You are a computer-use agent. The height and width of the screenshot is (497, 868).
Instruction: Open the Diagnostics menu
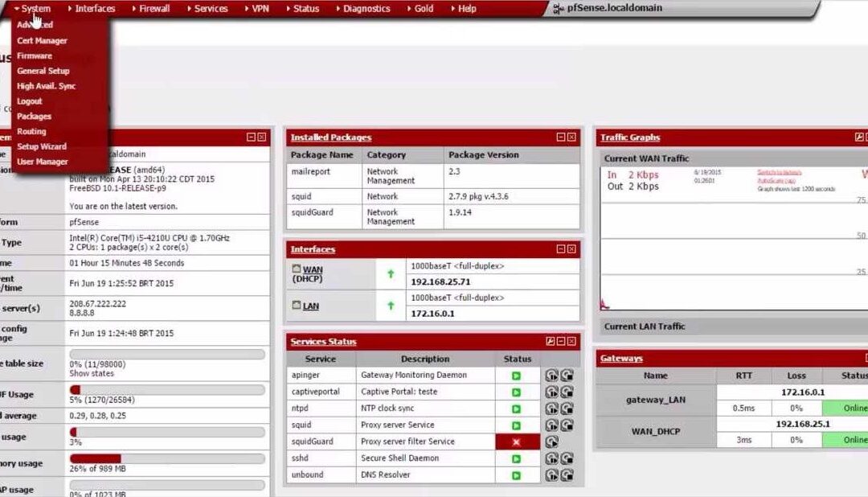click(366, 9)
